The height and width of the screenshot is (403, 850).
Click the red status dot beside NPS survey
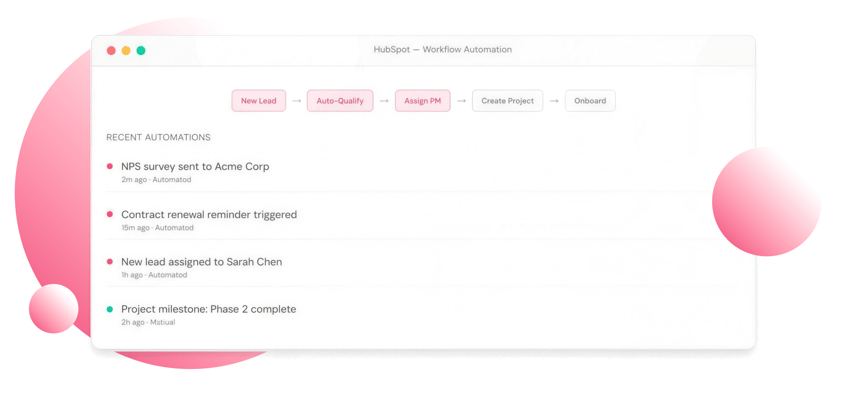tap(110, 166)
